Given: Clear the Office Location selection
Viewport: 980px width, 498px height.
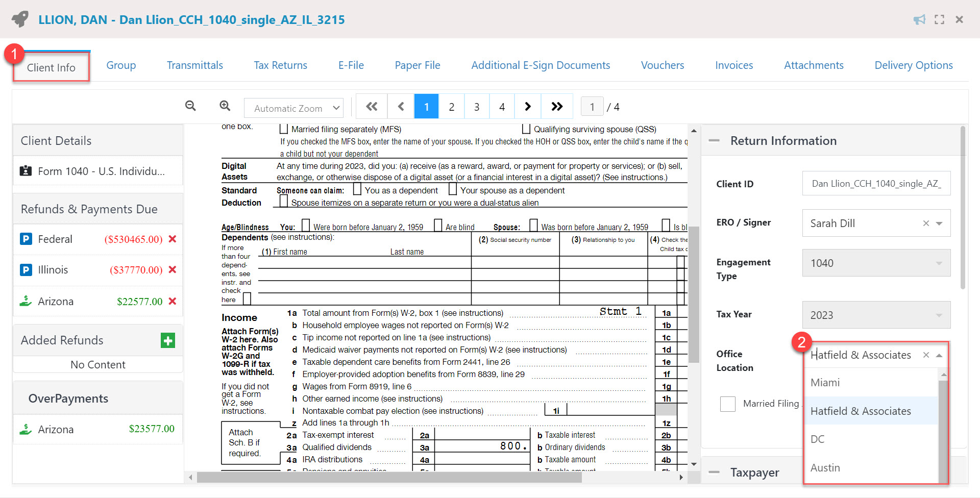Looking at the screenshot, I should [x=926, y=355].
